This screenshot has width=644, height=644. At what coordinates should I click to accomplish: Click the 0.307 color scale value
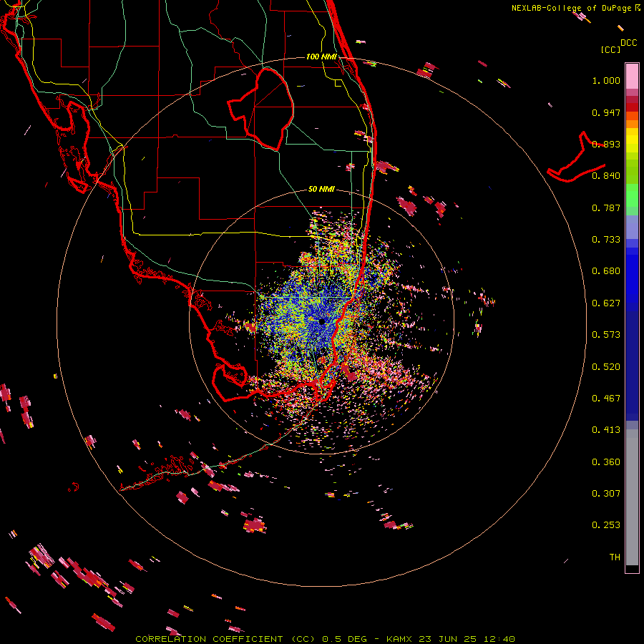click(x=606, y=494)
